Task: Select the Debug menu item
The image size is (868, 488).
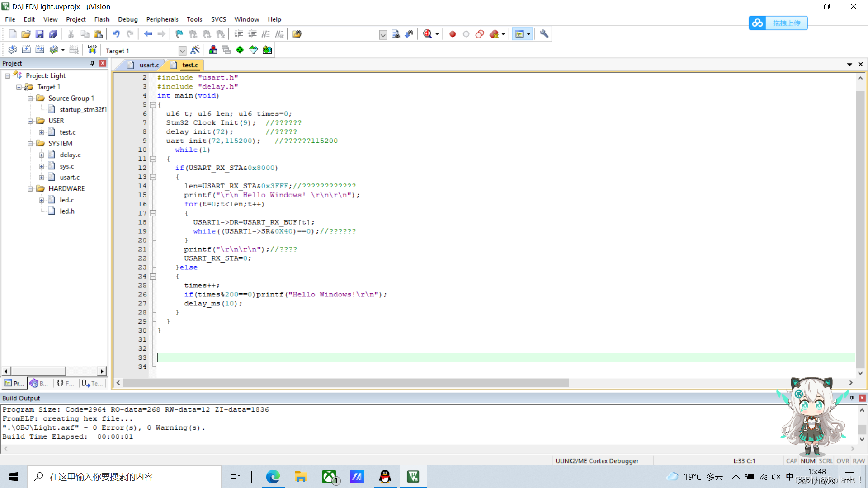Action: coord(127,19)
